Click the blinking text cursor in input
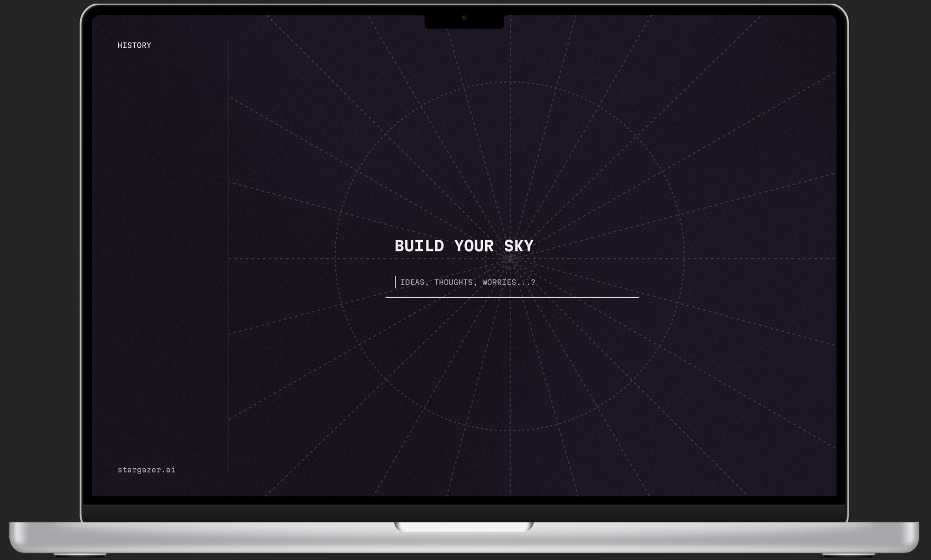This screenshot has width=931, height=560. (395, 282)
